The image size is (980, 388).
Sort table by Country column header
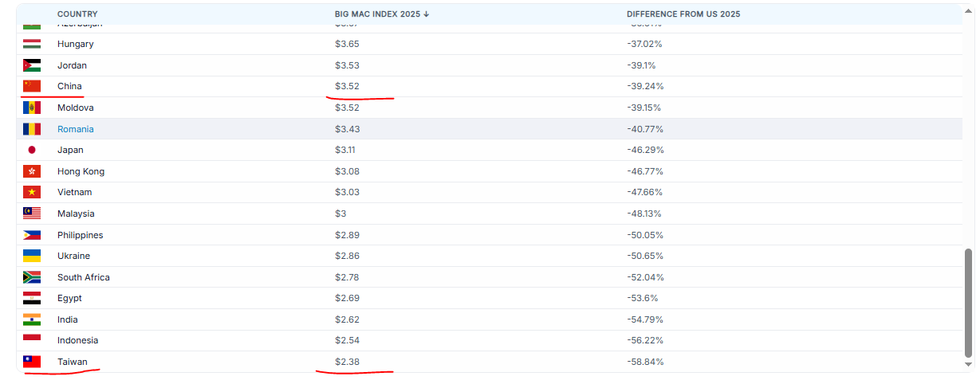(x=77, y=14)
